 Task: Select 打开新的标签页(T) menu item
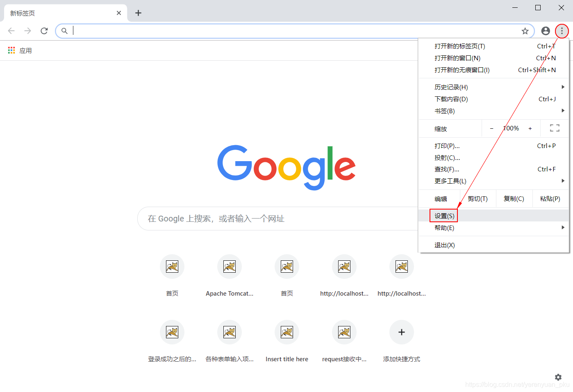pos(494,46)
